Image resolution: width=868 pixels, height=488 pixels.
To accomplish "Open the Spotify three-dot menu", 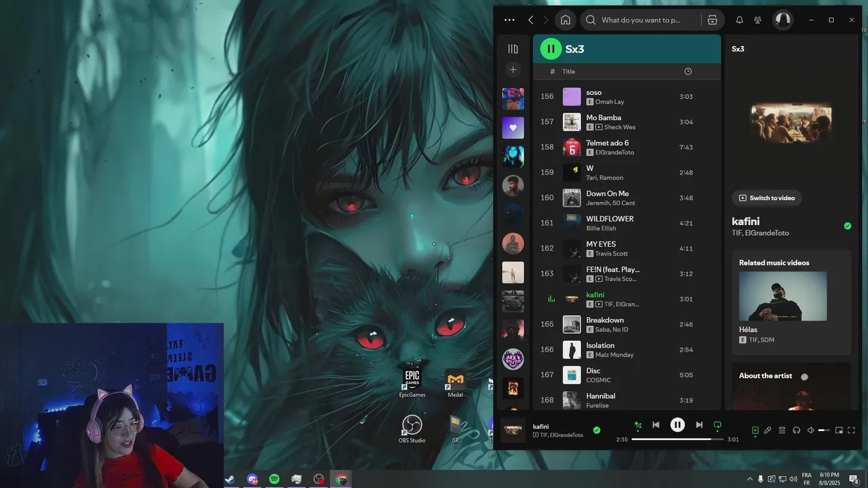I will [509, 20].
